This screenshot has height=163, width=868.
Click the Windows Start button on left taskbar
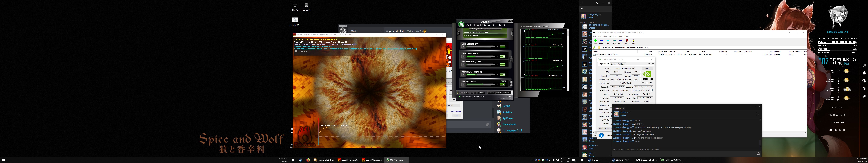click(4, 160)
